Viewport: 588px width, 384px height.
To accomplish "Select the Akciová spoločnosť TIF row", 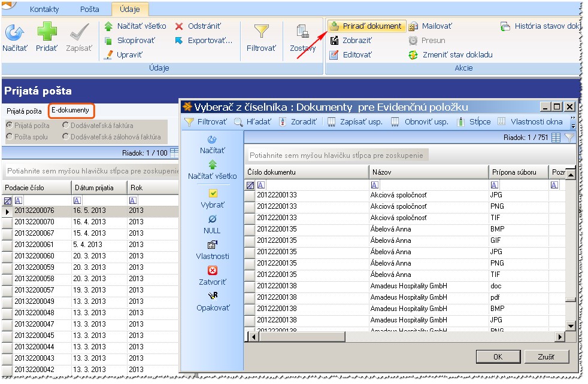I will 405,218.
